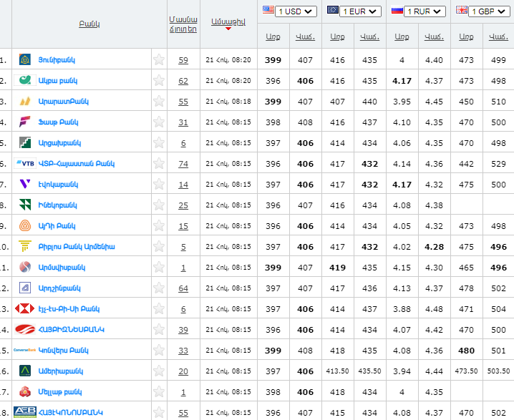Sort by the Մասնաճյուղեր column header

coord(183,24)
